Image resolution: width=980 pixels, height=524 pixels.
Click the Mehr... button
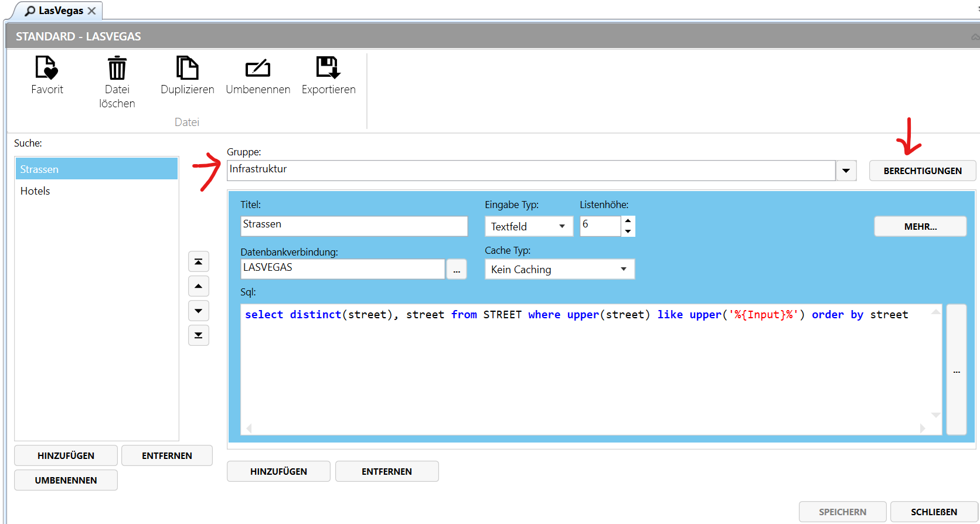pos(920,226)
